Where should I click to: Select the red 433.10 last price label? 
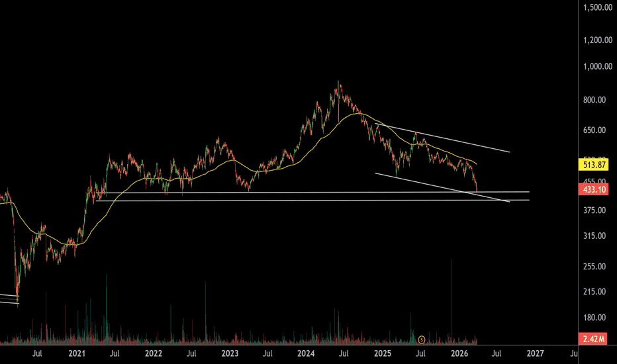594,189
